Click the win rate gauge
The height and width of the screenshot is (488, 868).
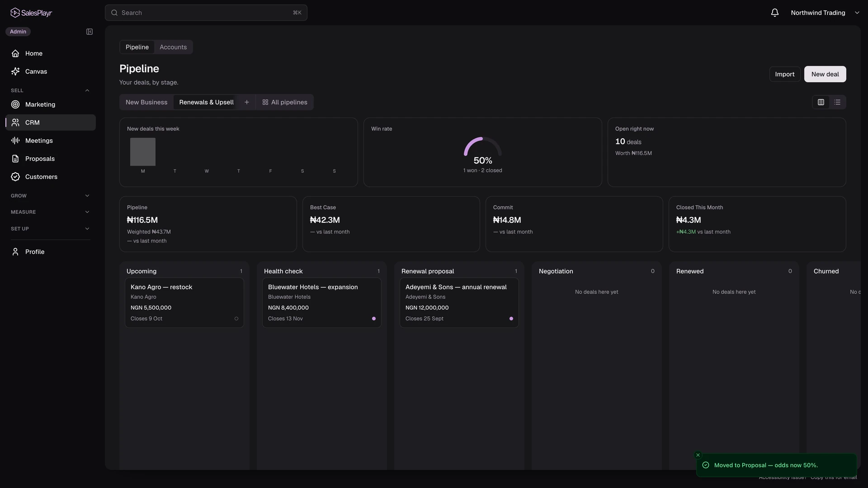tap(483, 147)
